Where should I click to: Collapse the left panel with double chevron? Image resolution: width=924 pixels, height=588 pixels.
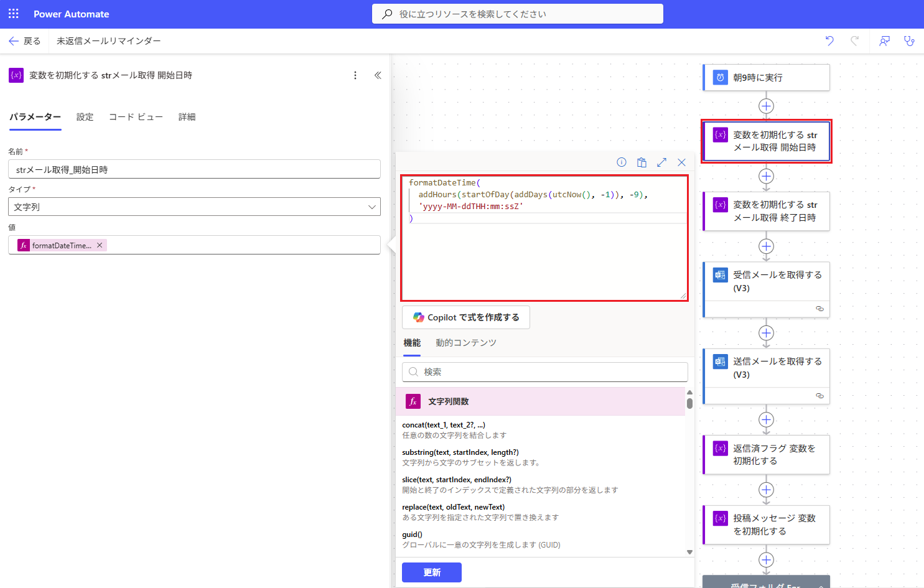pos(378,75)
